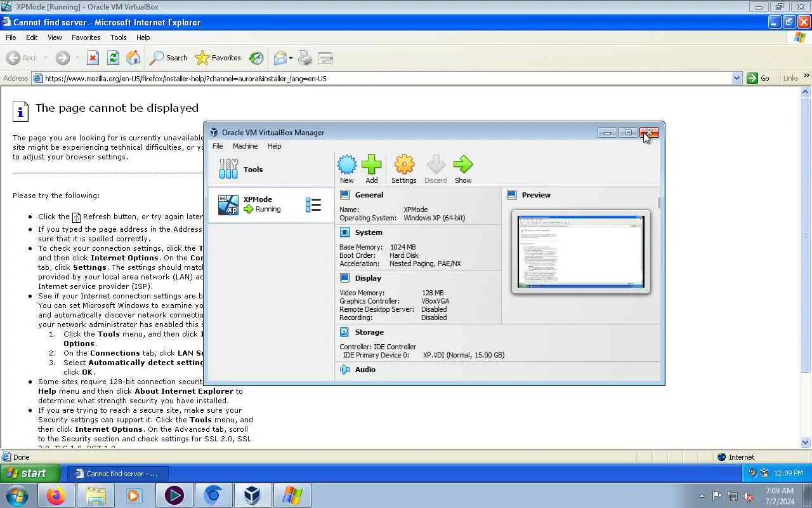
Task: Click the IE Edit page icon
Action: pos(325,58)
